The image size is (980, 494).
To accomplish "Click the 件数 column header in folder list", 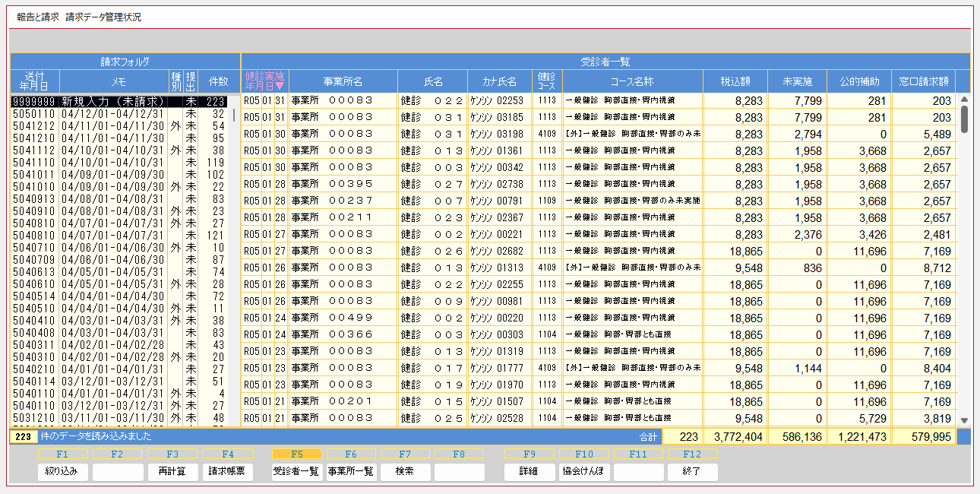I will click(x=217, y=81).
